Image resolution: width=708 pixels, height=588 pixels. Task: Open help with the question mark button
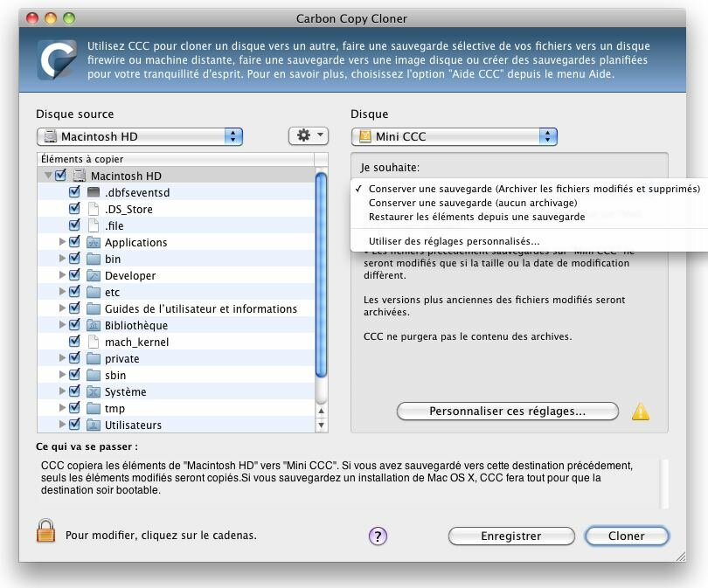click(378, 536)
